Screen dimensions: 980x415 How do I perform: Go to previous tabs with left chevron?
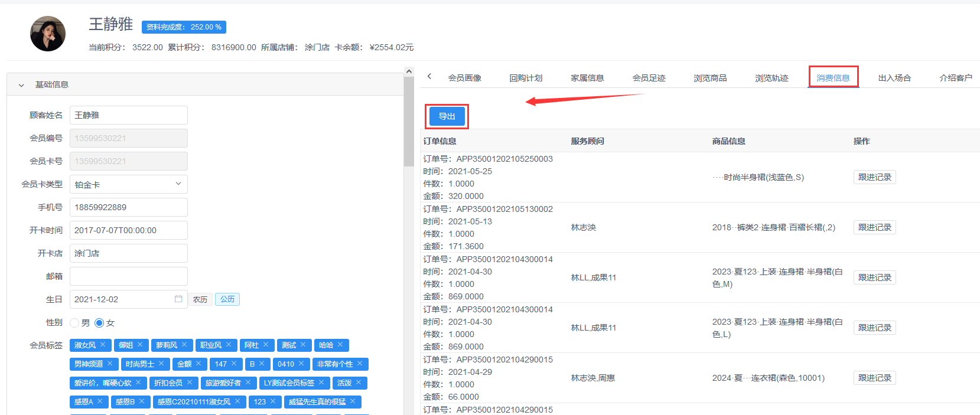tap(429, 76)
